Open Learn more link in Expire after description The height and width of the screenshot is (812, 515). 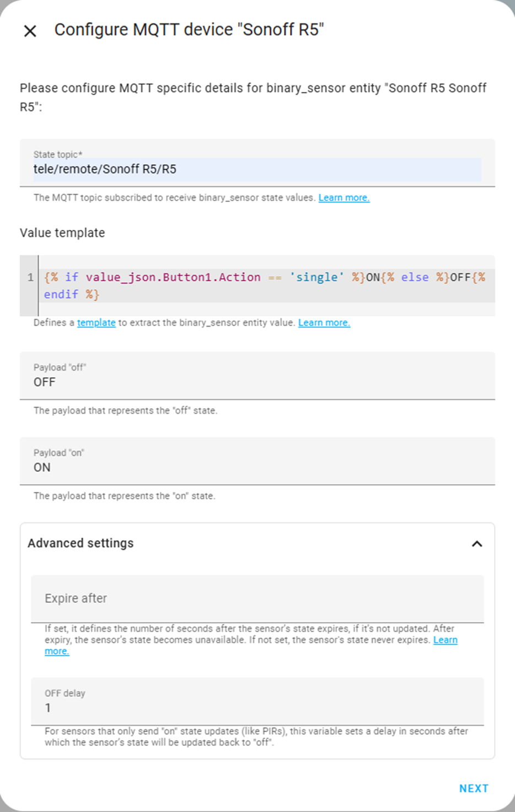tap(445, 640)
